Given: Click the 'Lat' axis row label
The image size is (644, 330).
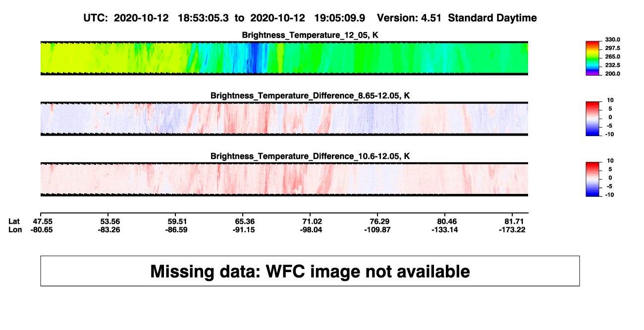Looking at the screenshot, I should coord(15,221).
